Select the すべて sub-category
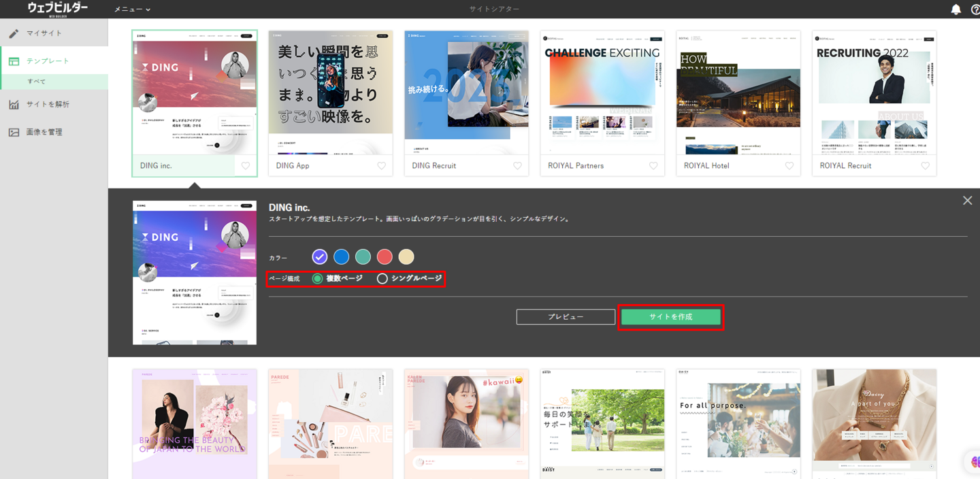The image size is (980, 479). click(37, 82)
